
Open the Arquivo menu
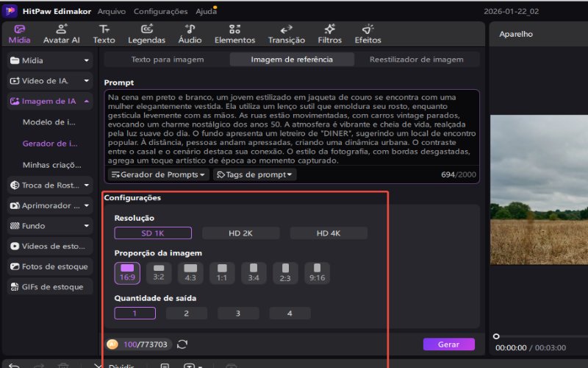pyautogui.click(x=112, y=11)
